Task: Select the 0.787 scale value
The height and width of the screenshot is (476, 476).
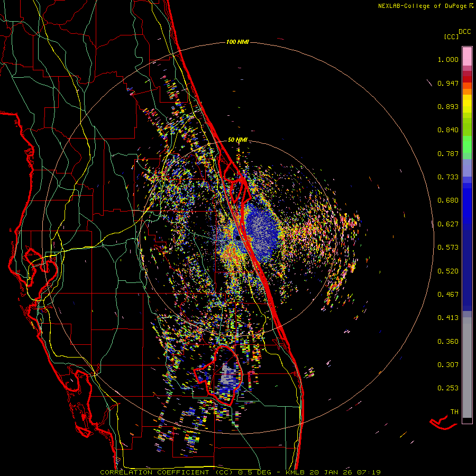Action: pos(448,153)
